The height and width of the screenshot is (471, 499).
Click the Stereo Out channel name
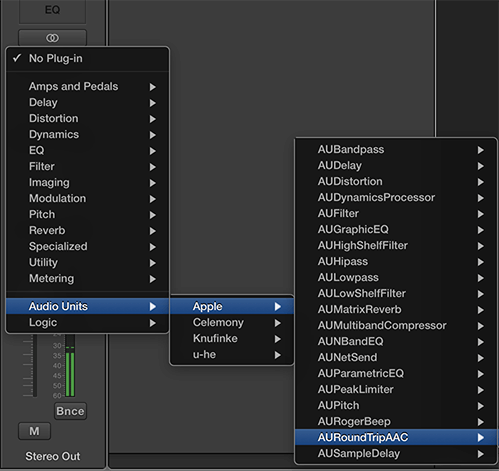(x=53, y=456)
